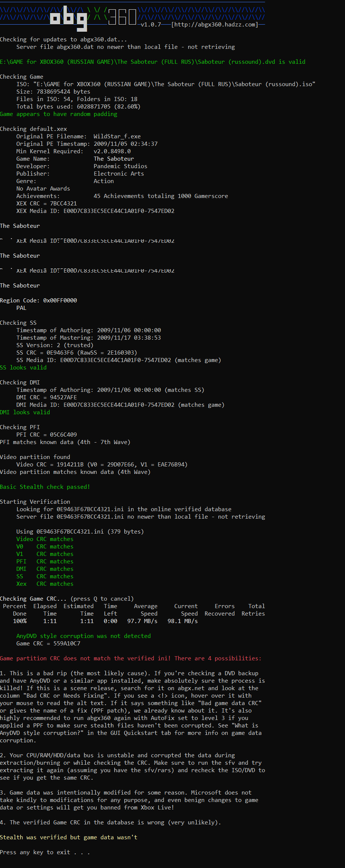This screenshot has height=868, width=345.
Task: Click the 'Checking DMI' heading
Action: 20,383
